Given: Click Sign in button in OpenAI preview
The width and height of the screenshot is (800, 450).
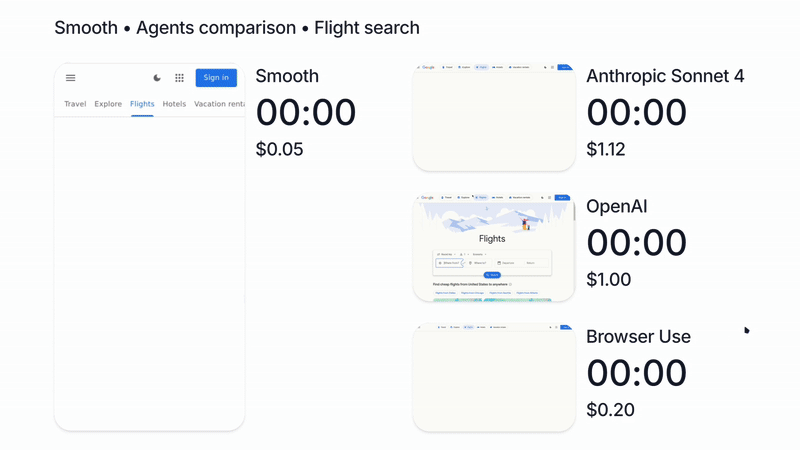Looking at the screenshot, I should click(562, 198).
